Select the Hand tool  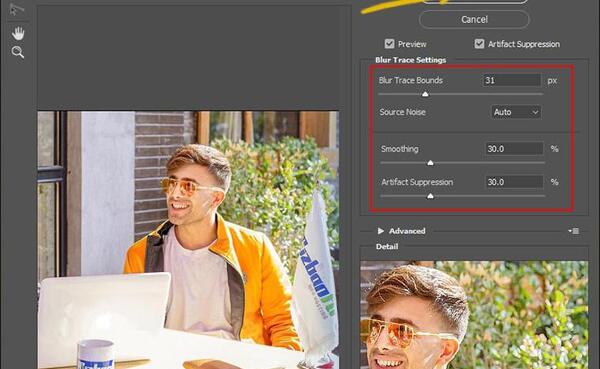pos(18,34)
